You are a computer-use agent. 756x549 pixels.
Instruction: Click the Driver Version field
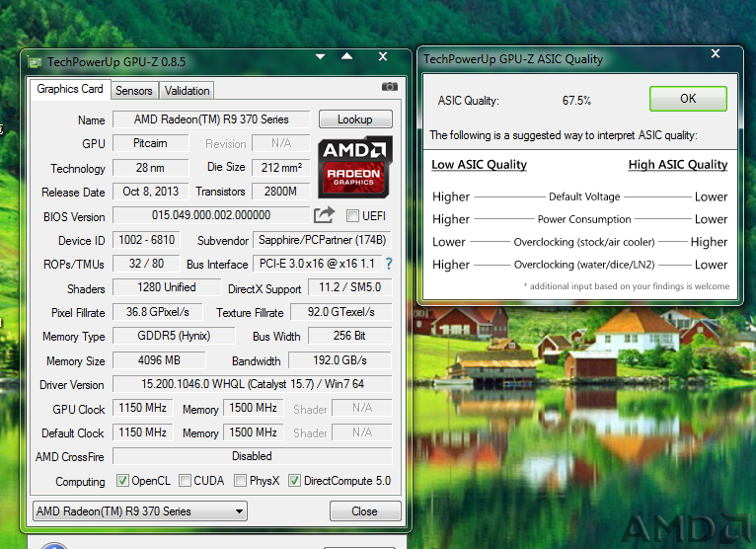[x=252, y=384]
